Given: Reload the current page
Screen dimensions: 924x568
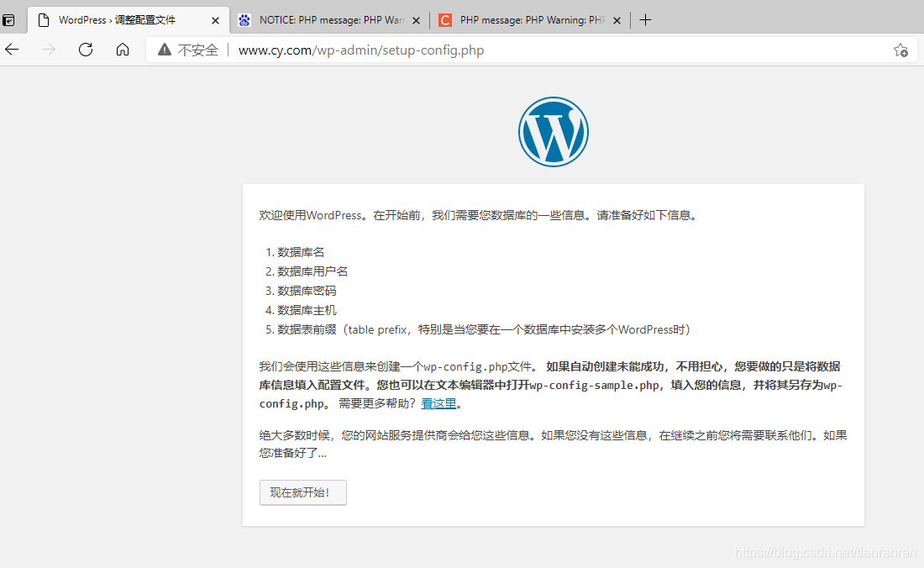Looking at the screenshot, I should click(86, 50).
